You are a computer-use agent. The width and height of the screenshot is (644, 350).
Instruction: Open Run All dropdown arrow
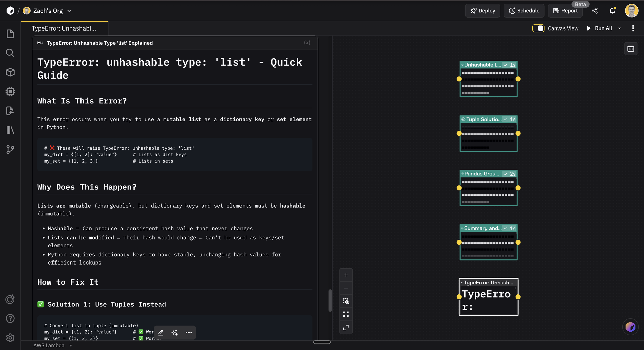coord(620,28)
